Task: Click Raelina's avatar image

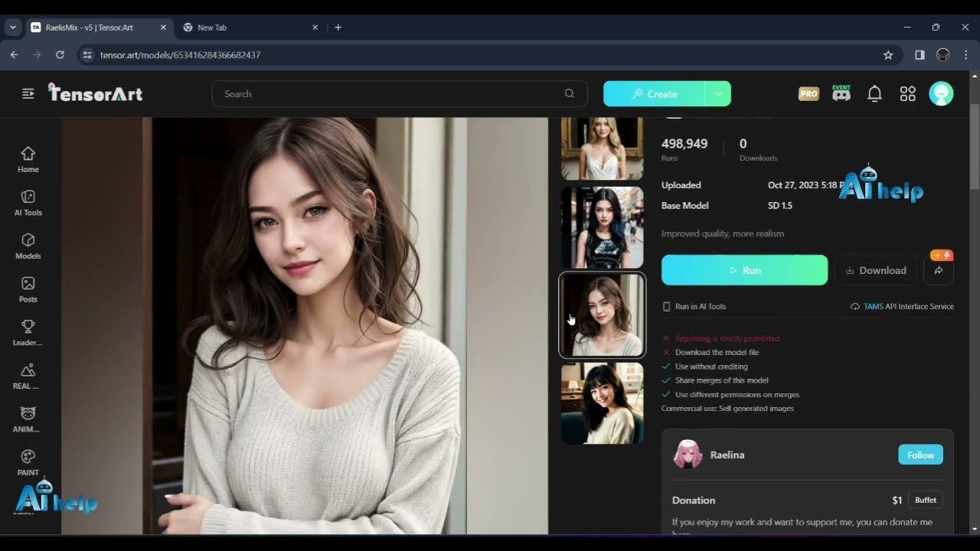Action: click(688, 455)
